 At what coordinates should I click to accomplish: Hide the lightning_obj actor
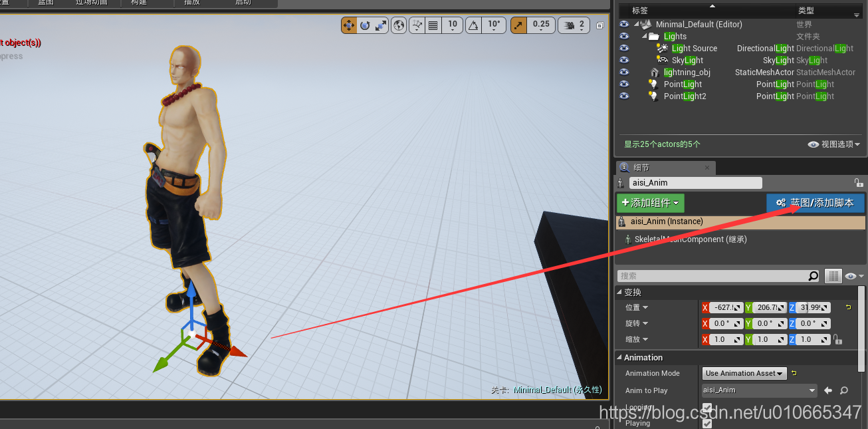tap(623, 72)
